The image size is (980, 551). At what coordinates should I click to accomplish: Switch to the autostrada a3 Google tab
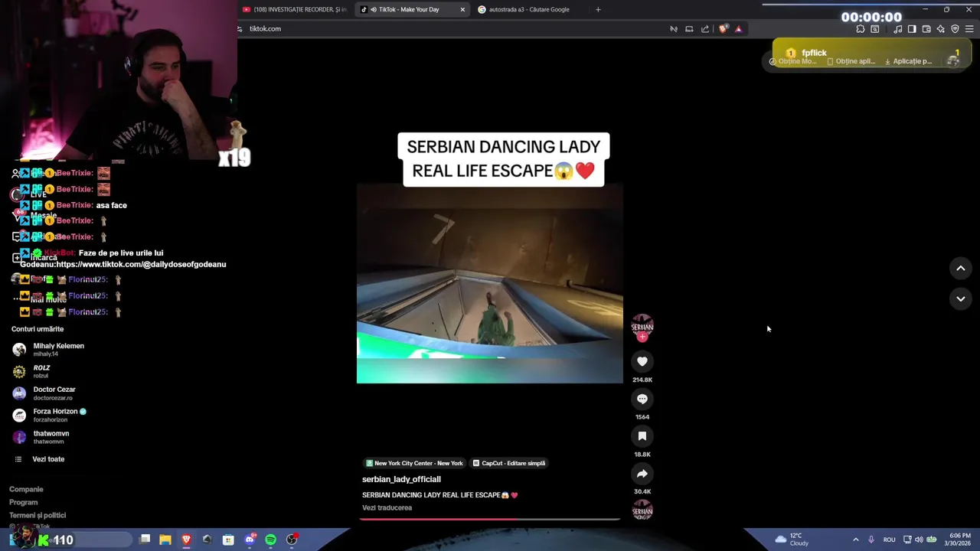[528, 9]
